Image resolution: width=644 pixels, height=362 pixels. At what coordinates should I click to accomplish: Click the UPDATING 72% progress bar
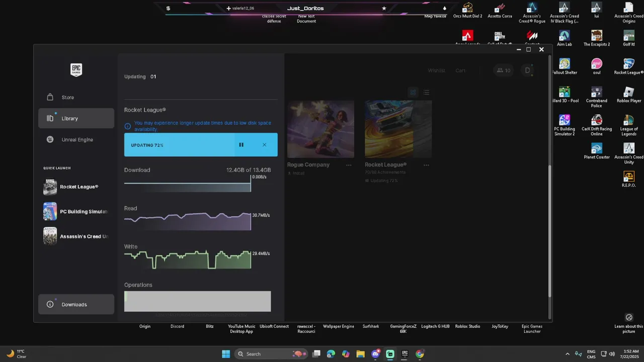tap(201, 145)
